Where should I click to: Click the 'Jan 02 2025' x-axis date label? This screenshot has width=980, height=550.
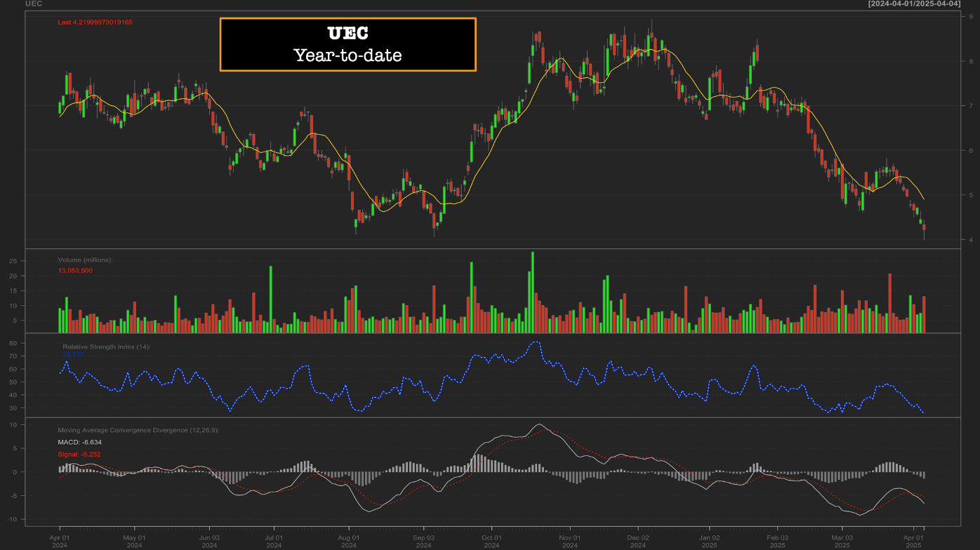[710, 541]
